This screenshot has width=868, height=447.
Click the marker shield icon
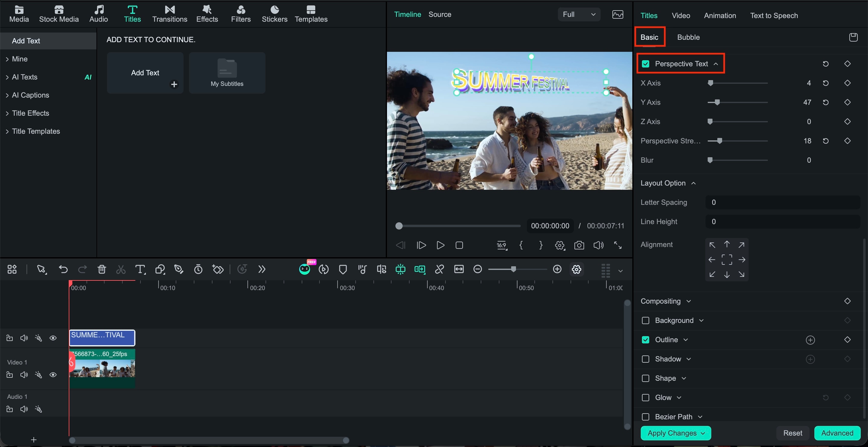click(343, 269)
